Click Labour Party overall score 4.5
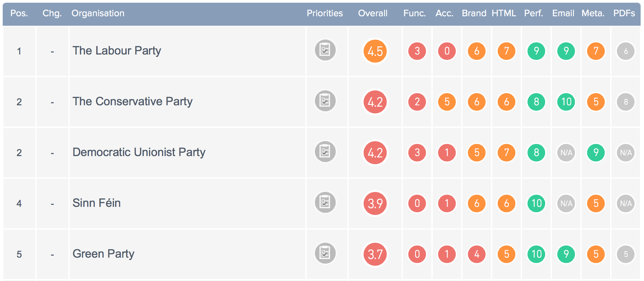This screenshot has height=281, width=644. pos(375,51)
